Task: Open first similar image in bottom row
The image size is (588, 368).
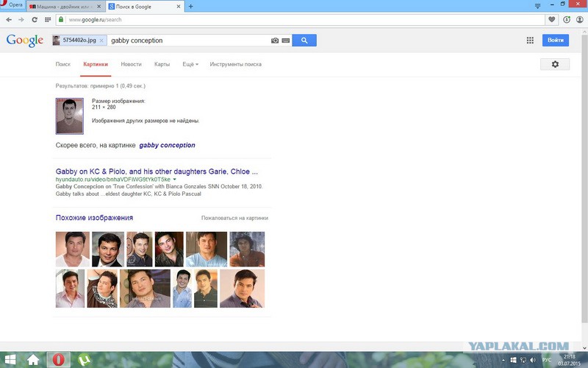Action: coord(70,289)
